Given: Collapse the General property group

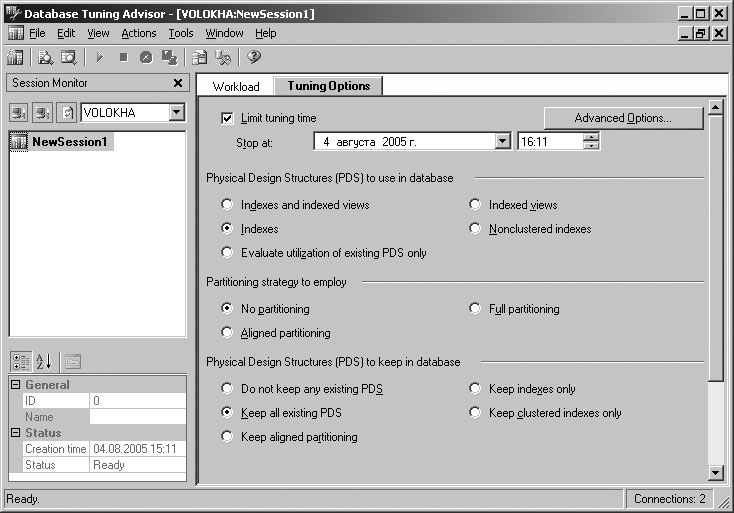Looking at the screenshot, I should tap(15, 385).
